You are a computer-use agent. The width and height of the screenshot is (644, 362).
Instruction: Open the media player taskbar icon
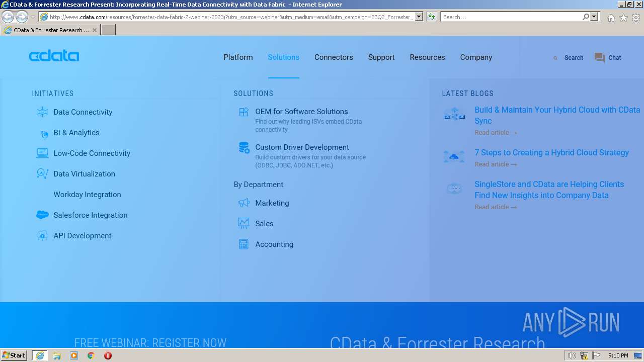[x=74, y=355]
